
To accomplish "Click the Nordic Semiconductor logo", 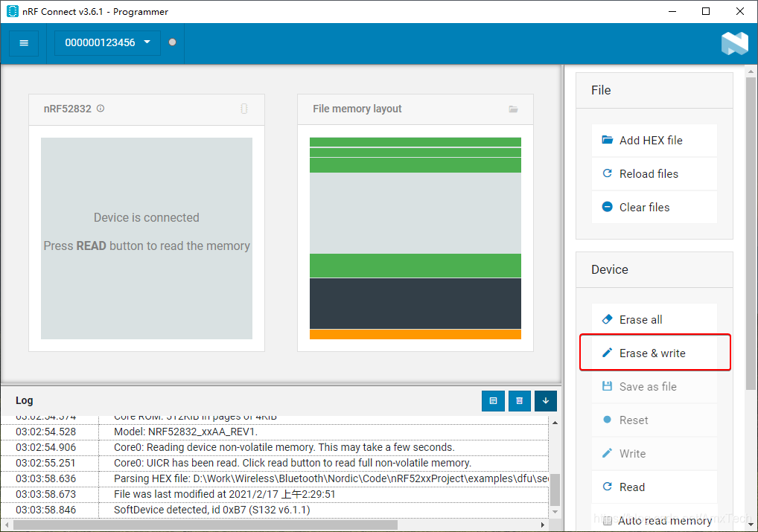I will 734,43.
